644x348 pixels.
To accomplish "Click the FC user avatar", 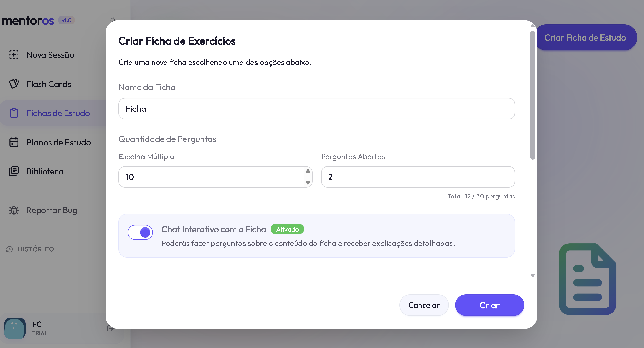I will point(15,328).
